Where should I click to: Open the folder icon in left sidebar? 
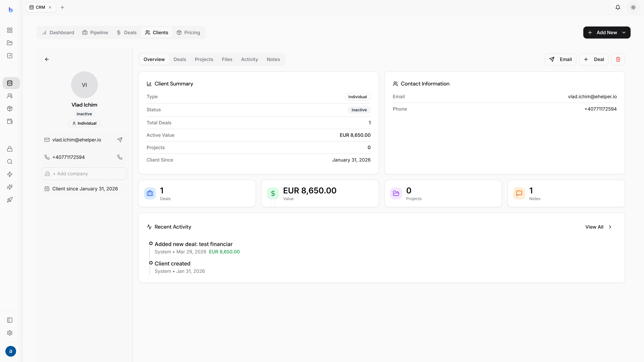pos(10,43)
